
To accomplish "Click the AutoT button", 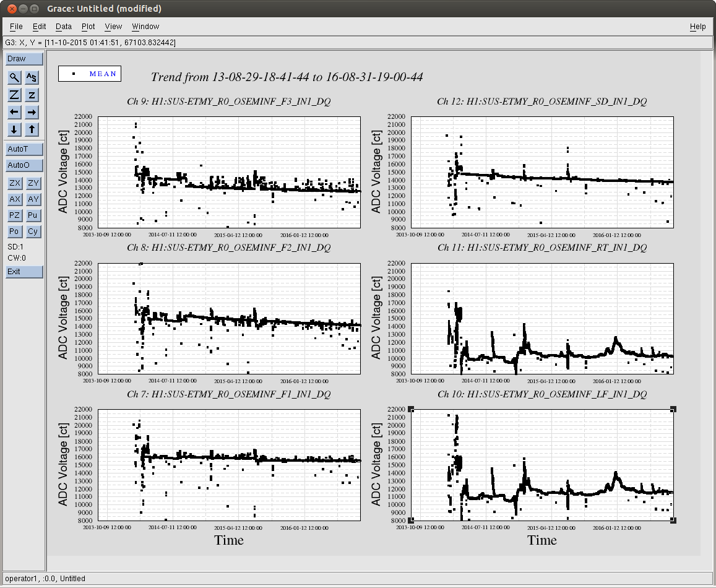I will [25, 149].
